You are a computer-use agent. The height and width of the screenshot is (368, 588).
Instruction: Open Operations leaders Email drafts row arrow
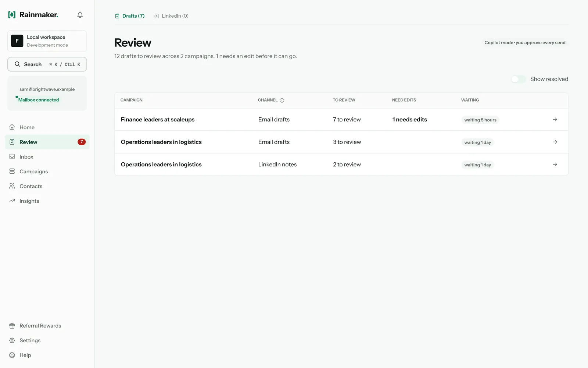(555, 142)
